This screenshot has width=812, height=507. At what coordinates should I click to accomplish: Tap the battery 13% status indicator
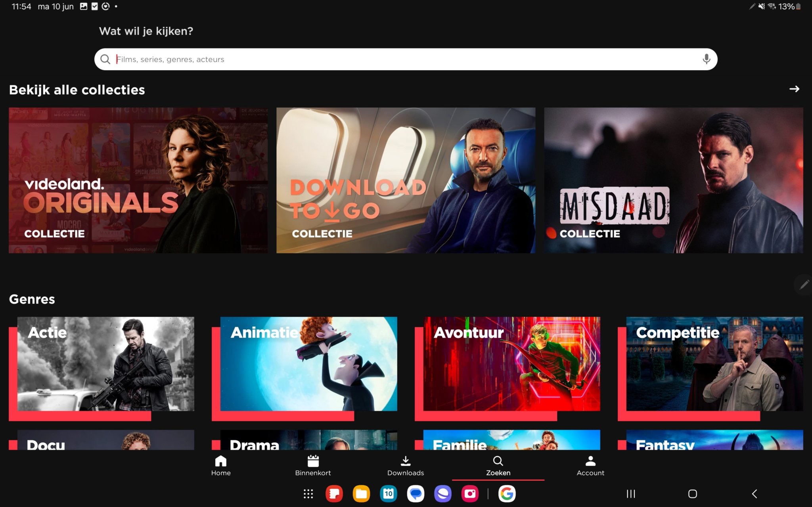pyautogui.click(x=789, y=6)
